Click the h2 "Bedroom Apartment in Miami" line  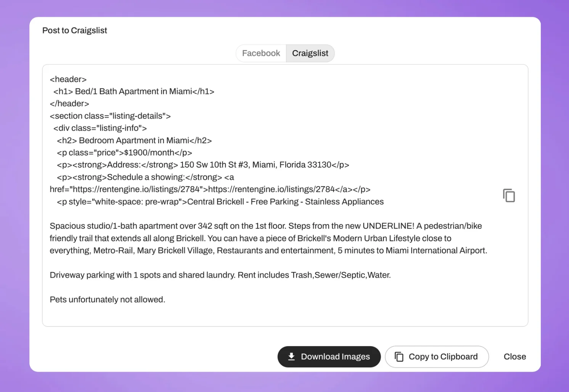[134, 141]
